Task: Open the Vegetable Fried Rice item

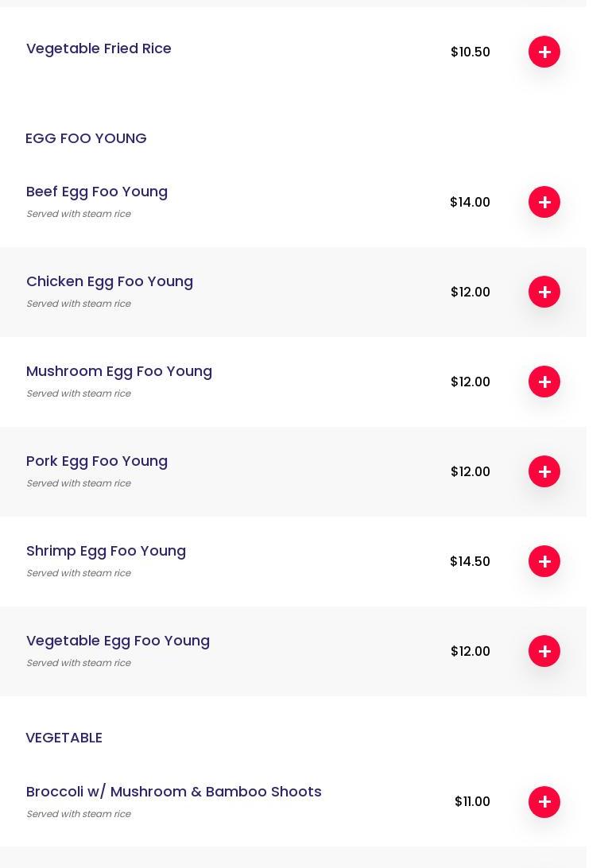Action: point(99,48)
